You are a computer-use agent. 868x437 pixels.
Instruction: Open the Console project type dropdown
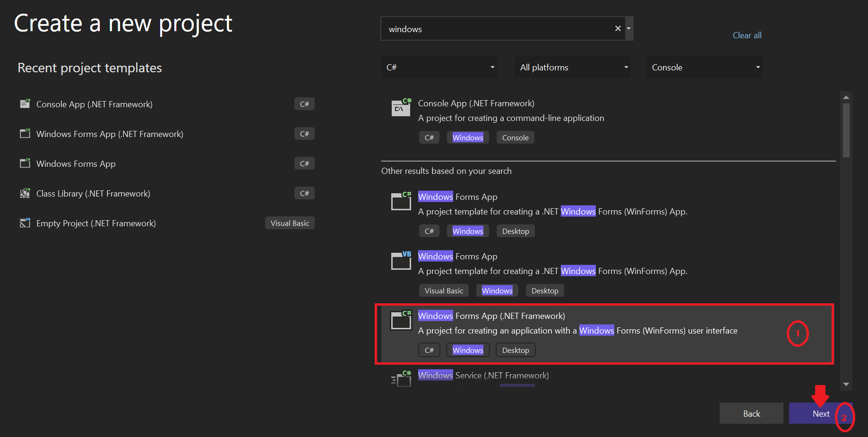tap(705, 67)
